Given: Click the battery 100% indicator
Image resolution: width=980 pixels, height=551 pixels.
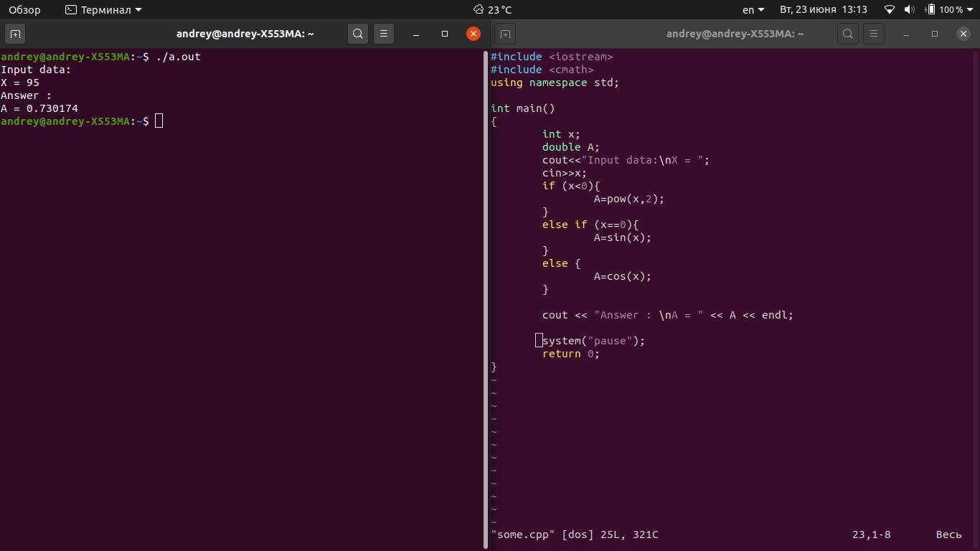Looking at the screenshot, I should click(944, 10).
